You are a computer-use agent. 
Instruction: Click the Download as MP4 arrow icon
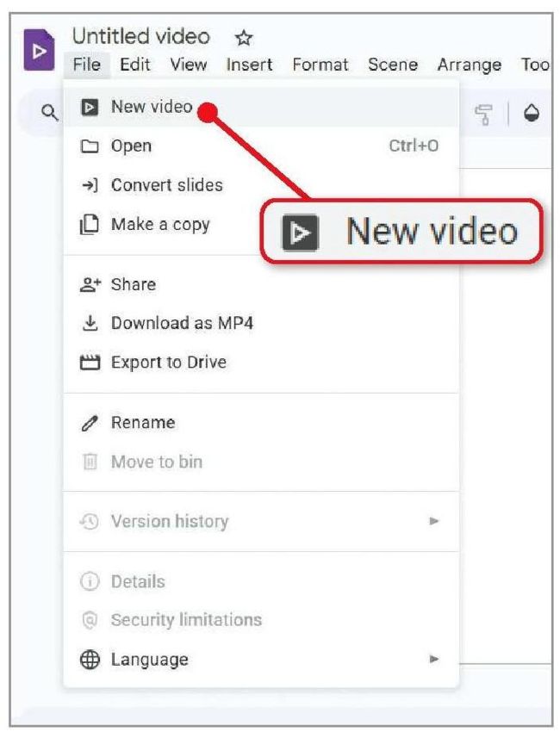(90, 323)
